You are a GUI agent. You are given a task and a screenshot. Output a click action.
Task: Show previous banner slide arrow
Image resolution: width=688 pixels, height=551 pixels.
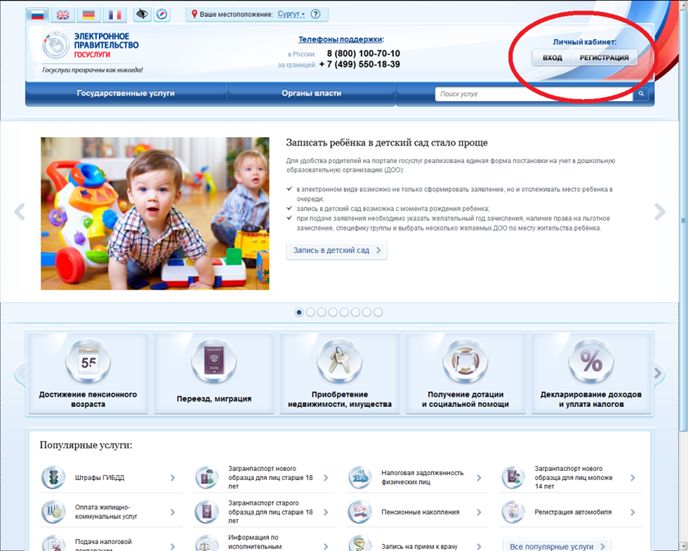pos(19,212)
